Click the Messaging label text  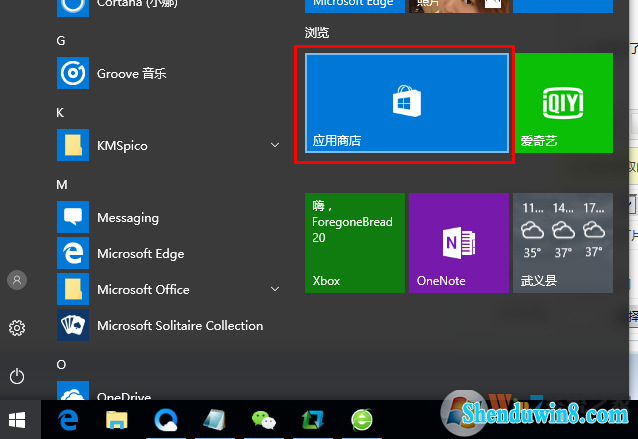(128, 218)
